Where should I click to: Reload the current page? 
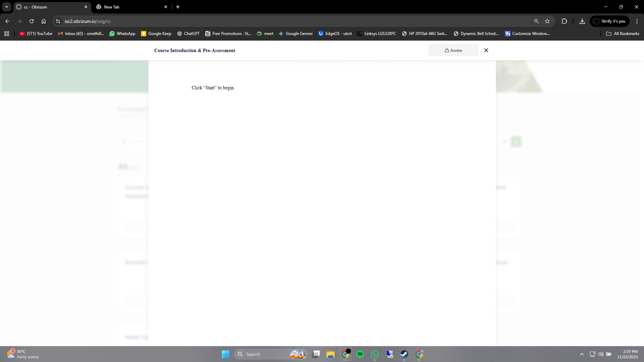point(31,21)
